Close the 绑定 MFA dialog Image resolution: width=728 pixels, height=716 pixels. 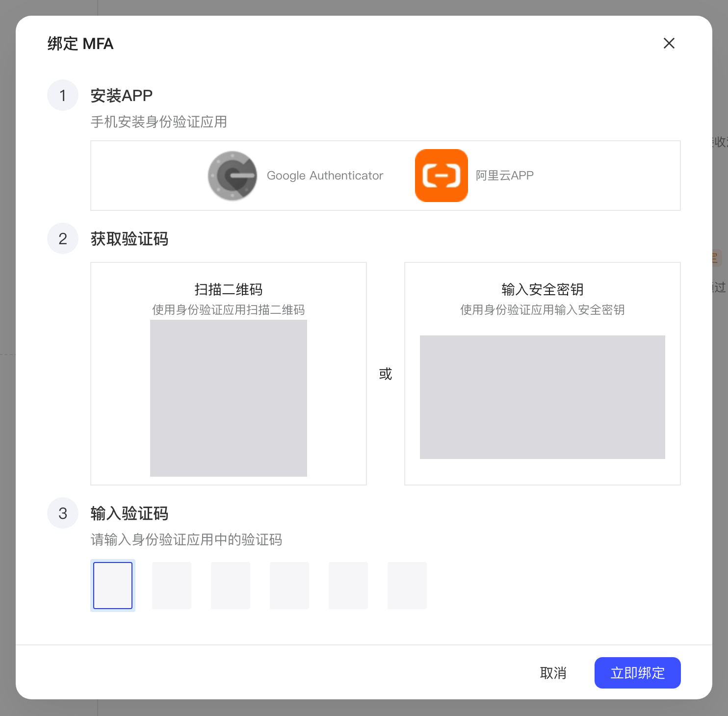click(669, 43)
